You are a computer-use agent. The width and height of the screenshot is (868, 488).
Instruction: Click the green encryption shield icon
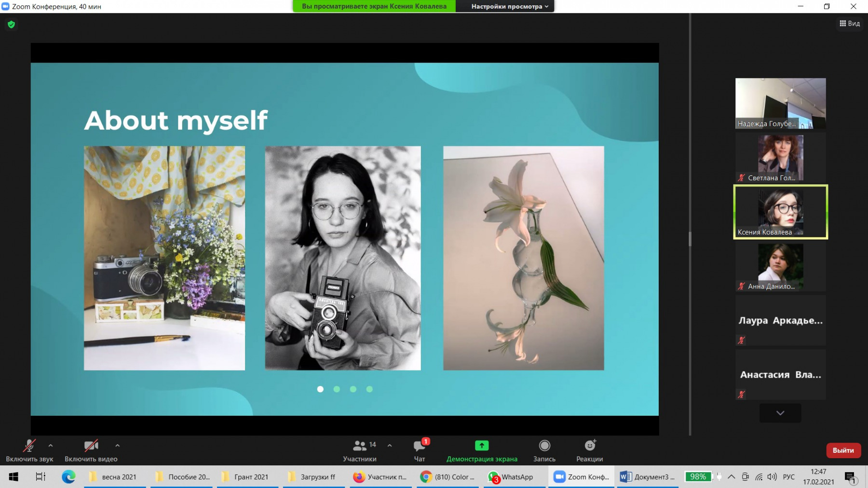coord(12,25)
